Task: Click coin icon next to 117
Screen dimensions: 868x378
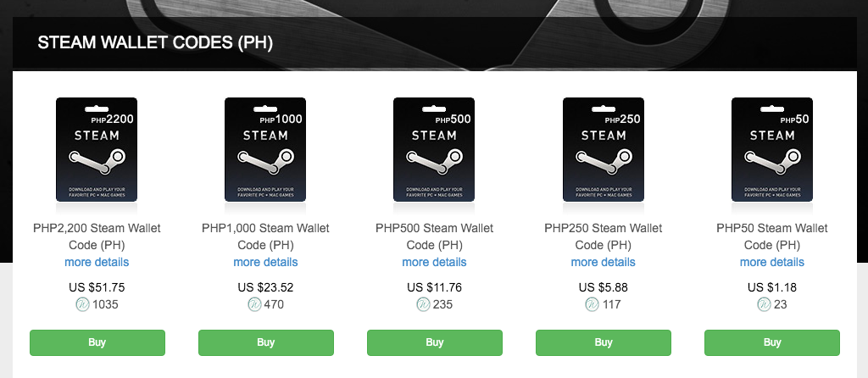Action: (593, 304)
